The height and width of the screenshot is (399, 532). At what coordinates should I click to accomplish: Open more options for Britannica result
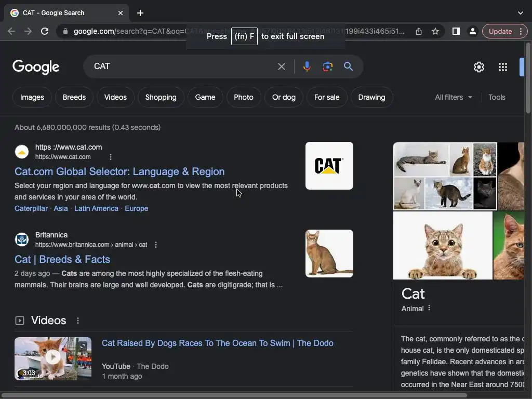point(156,245)
